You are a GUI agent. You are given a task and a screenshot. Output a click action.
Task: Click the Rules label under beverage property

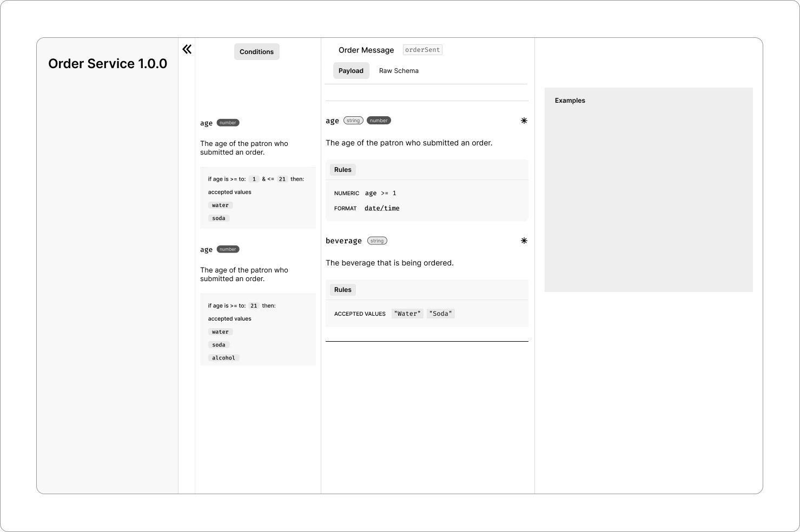[x=343, y=290]
